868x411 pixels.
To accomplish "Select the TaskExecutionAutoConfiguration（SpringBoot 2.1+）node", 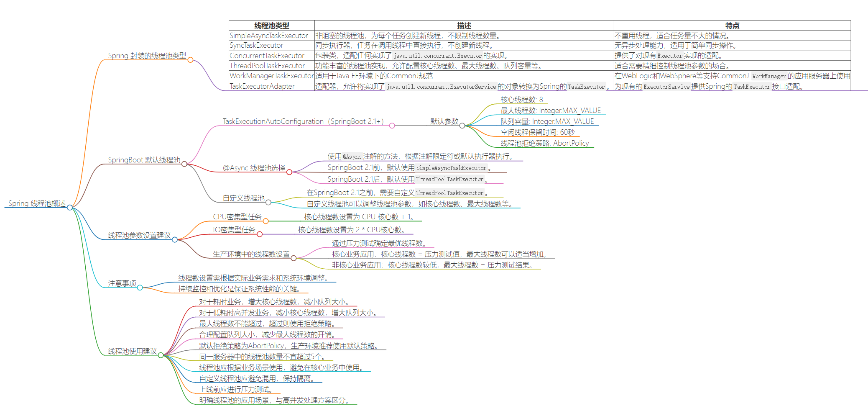I will [304, 121].
